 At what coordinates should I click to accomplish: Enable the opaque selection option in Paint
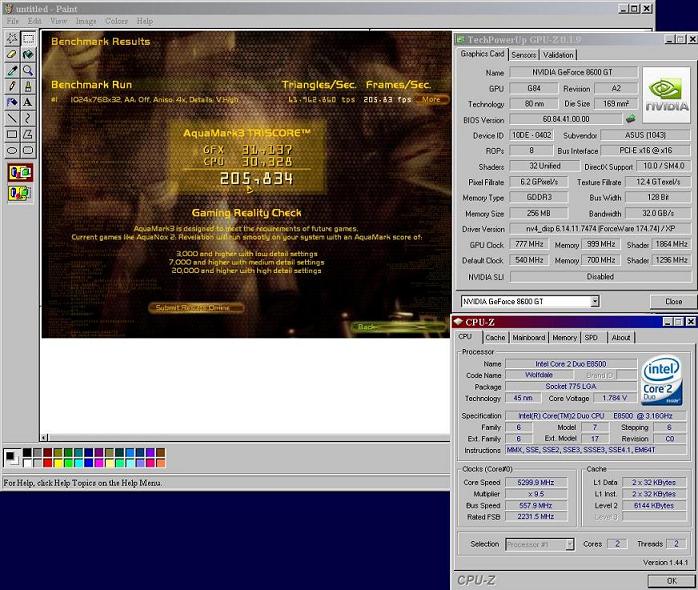click(20, 172)
